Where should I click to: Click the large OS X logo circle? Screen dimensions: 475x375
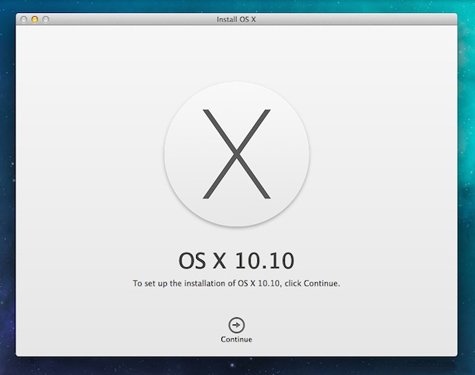[x=237, y=154]
